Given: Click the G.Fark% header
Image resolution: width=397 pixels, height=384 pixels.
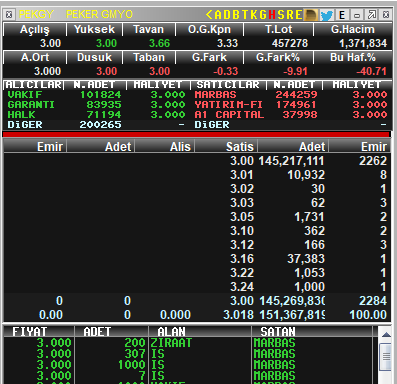Looking at the screenshot, I should (x=278, y=57).
